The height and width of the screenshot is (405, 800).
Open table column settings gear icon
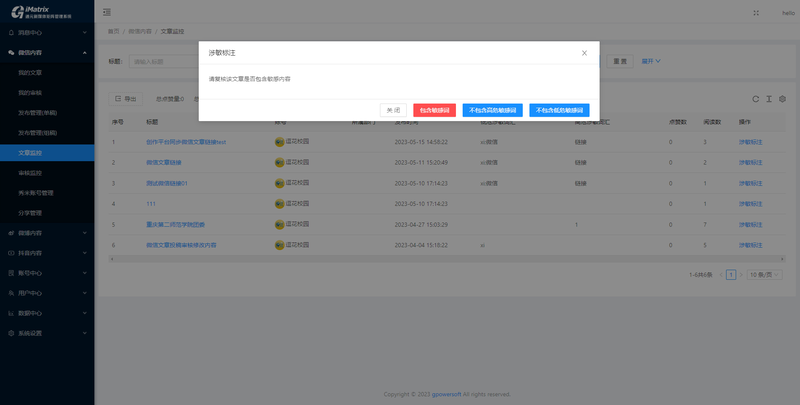click(x=782, y=99)
